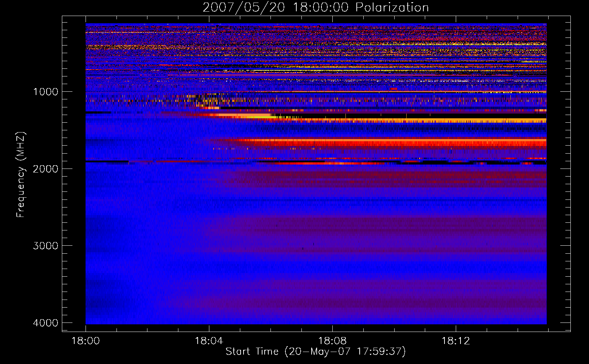Click the 1000 frequency tick label
The image size is (589, 364).
[46, 92]
